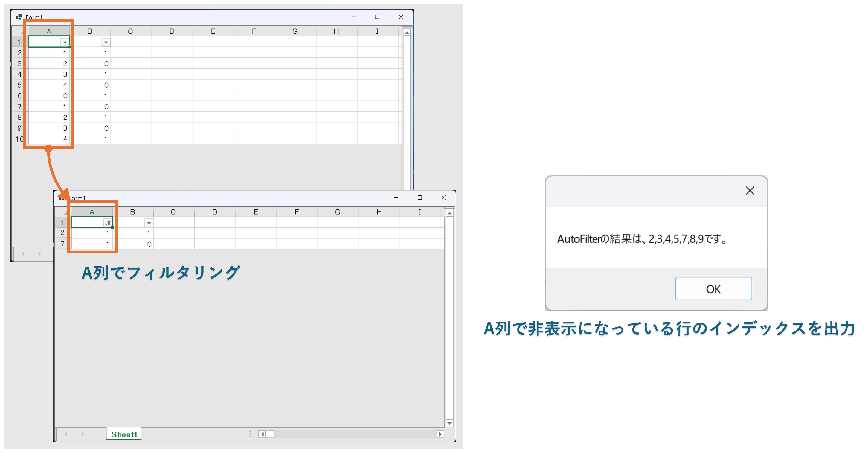Select row 8 header in the back window
Viewport: 868px width, 453px height.
(19, 118)
